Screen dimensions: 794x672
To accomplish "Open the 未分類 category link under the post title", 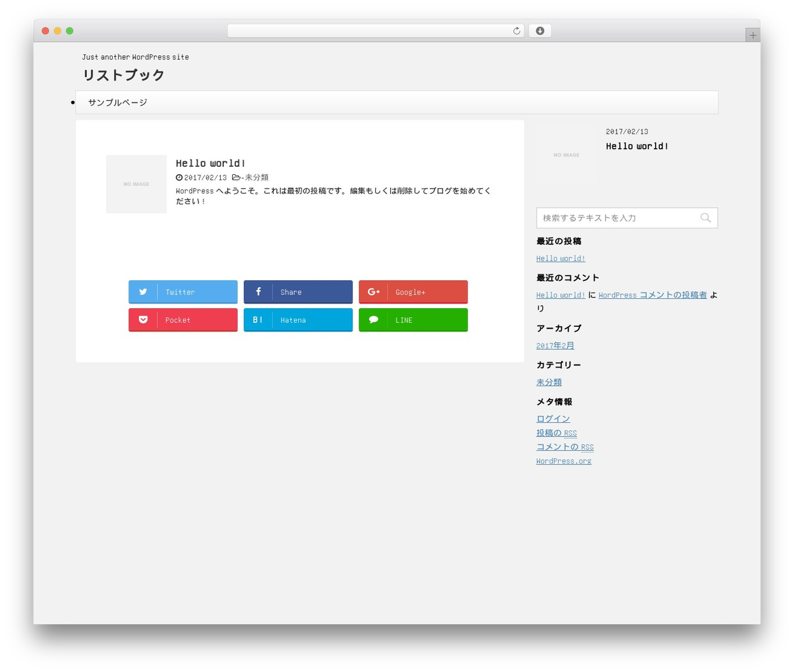I will (x=257, y=177).
